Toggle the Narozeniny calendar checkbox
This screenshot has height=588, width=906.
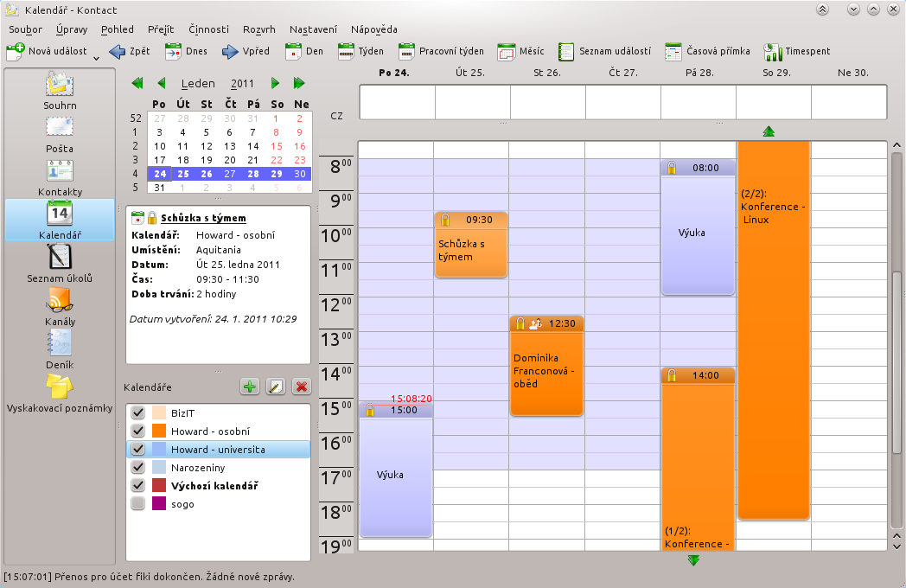tap(137, 468)
